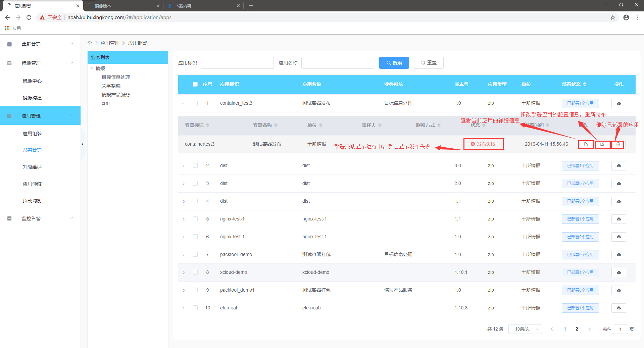Image resolution: width=644 pixels, height=348 pixels.
Task: Reload the page using browser refresh icon
Action: coord(29,17)
